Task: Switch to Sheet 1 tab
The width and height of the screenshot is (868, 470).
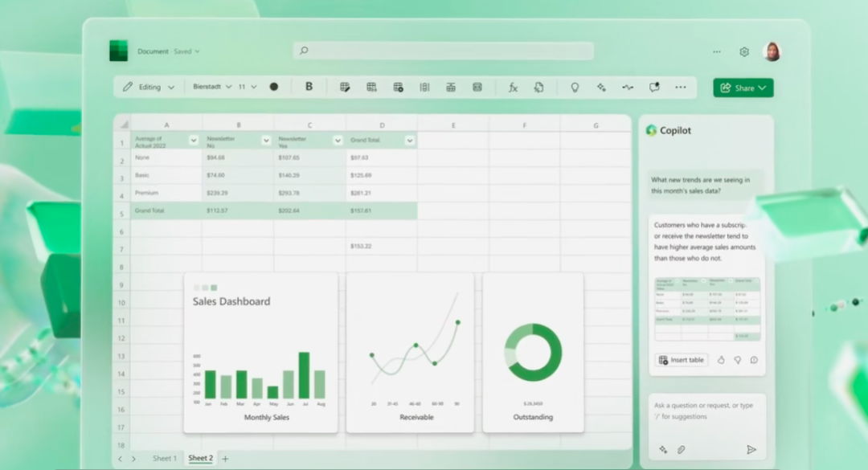Action: [x=165, y=459]
